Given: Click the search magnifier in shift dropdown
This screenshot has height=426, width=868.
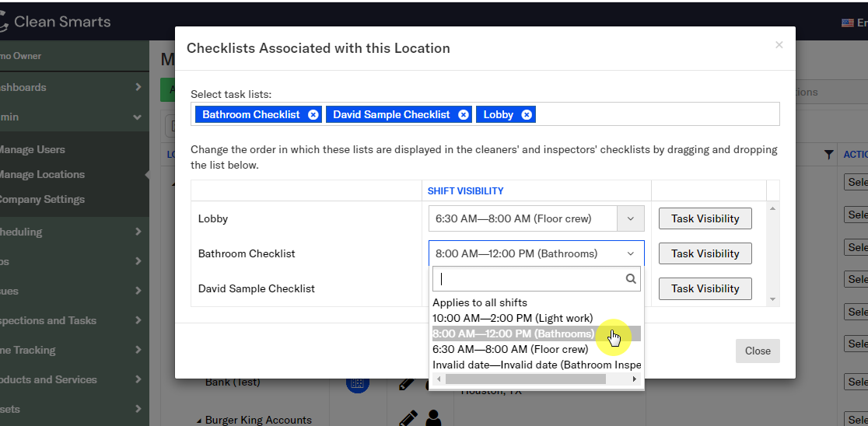Looking at the screenshot, I should 631,278.
